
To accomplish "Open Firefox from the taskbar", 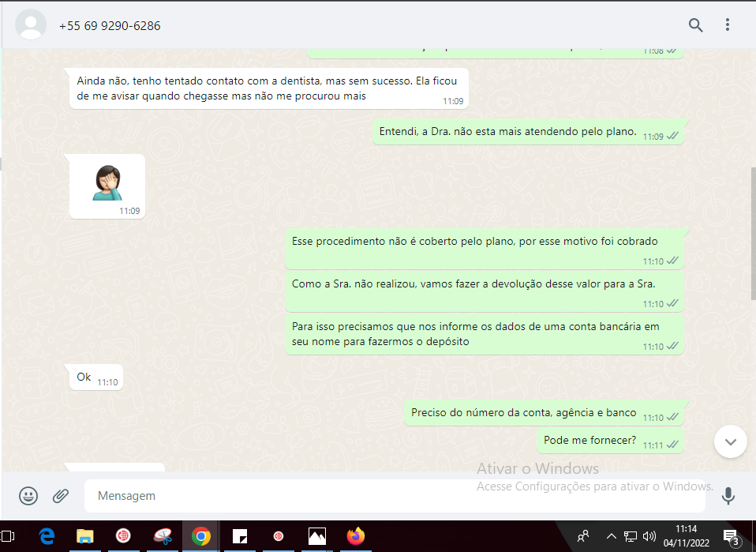I will [x=356, y=537].
